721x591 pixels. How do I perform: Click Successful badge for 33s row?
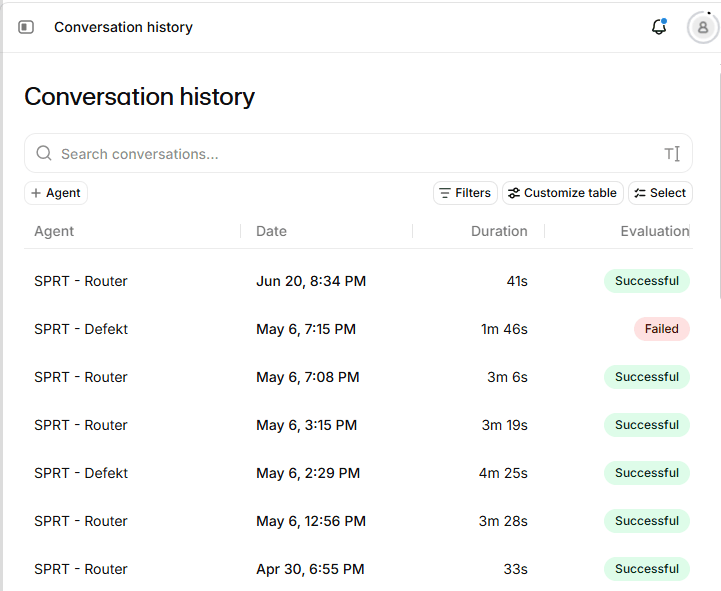click(x=647, y=569)
